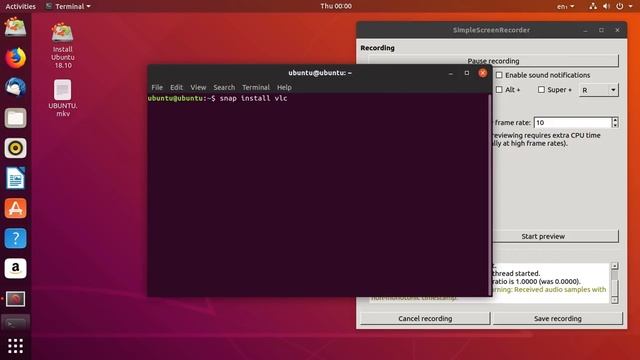Click the frame rate input field

pyautogui.click(x=573, y=122)
